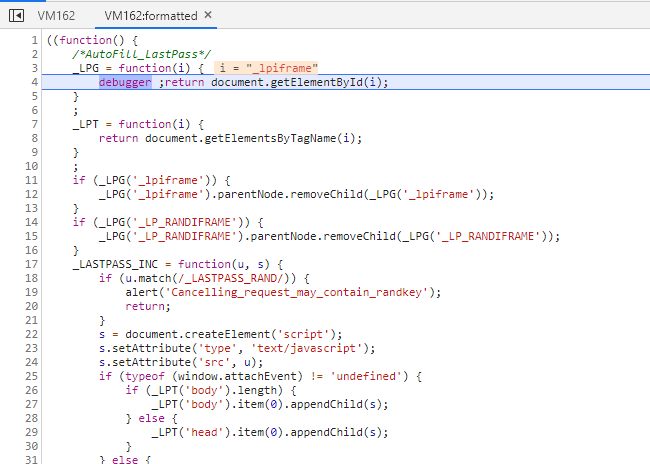The width and height of the screenshot is (650, 464).
Task: Set breakpoint on line number 12
Action: 32,194
